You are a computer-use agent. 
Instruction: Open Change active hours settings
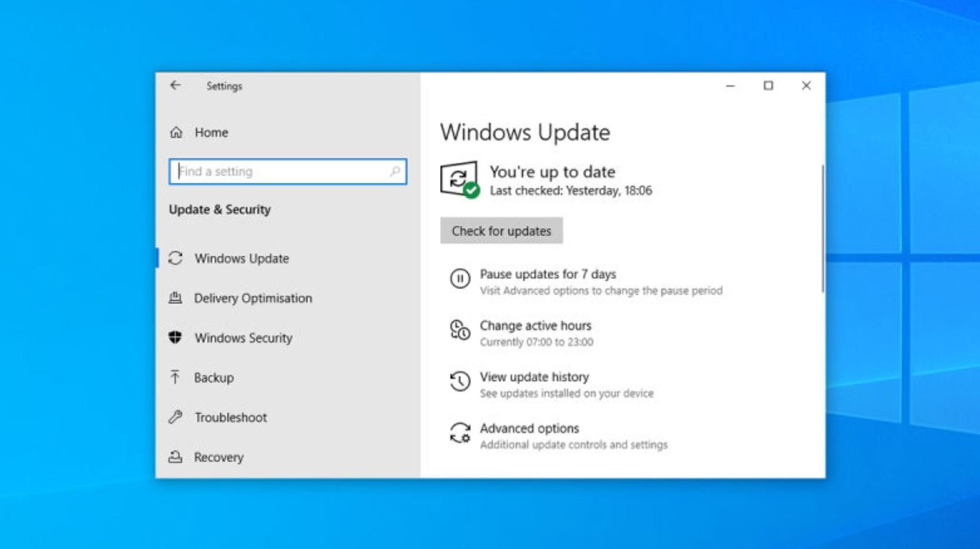(x=535, y=326)
